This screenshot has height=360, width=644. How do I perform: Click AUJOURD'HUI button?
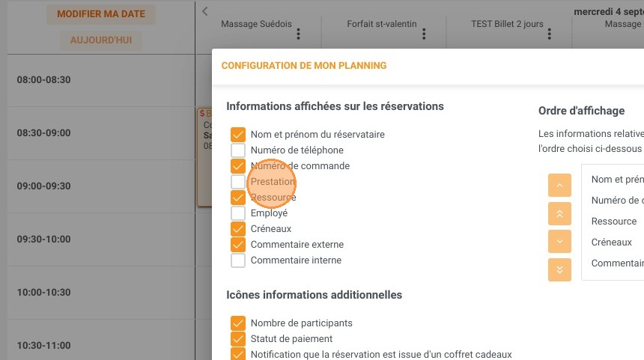(x=101, y=40)
